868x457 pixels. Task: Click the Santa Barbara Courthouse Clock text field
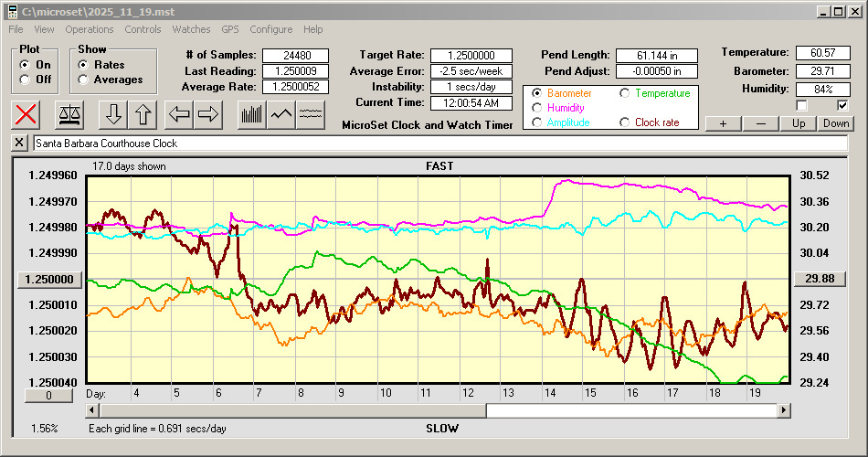(439, 143)
